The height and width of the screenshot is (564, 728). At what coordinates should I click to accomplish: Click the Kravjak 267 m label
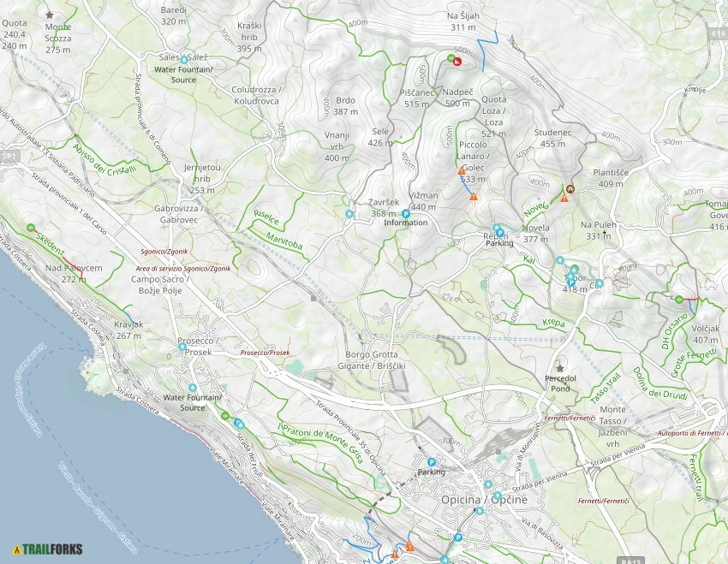pyautogui.click(x=128, y=330)
